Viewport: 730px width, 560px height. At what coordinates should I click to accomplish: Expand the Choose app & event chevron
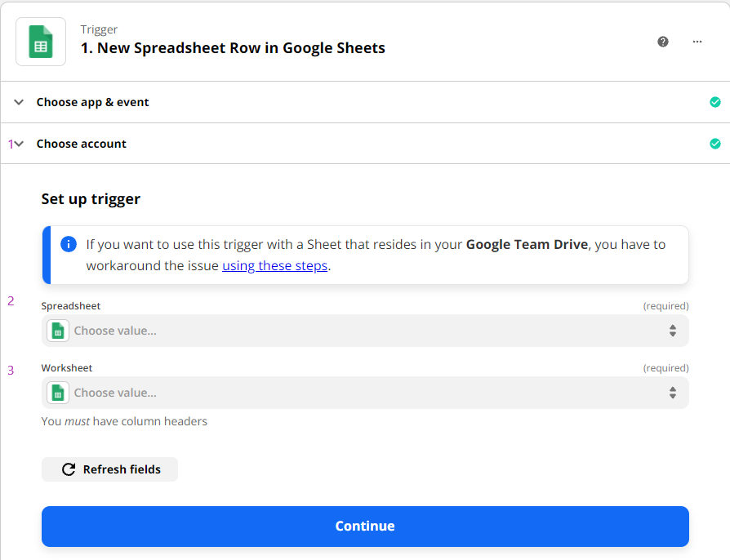click(19, 102)
